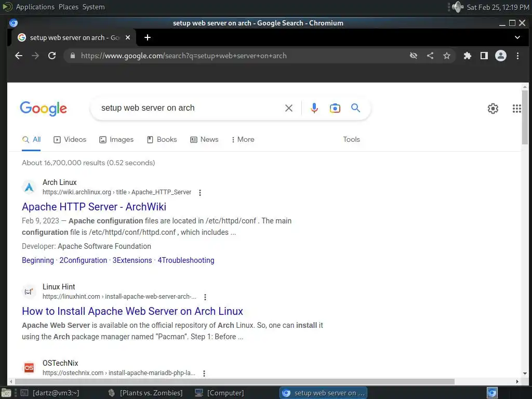
Task: Open the Places menu
Action: tap(68, 7)
